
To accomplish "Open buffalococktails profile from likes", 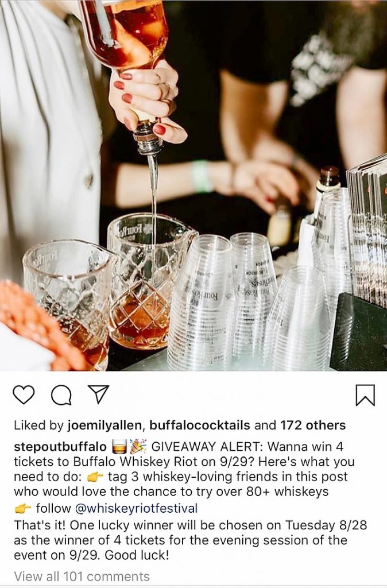I will (x=199, y=425).
